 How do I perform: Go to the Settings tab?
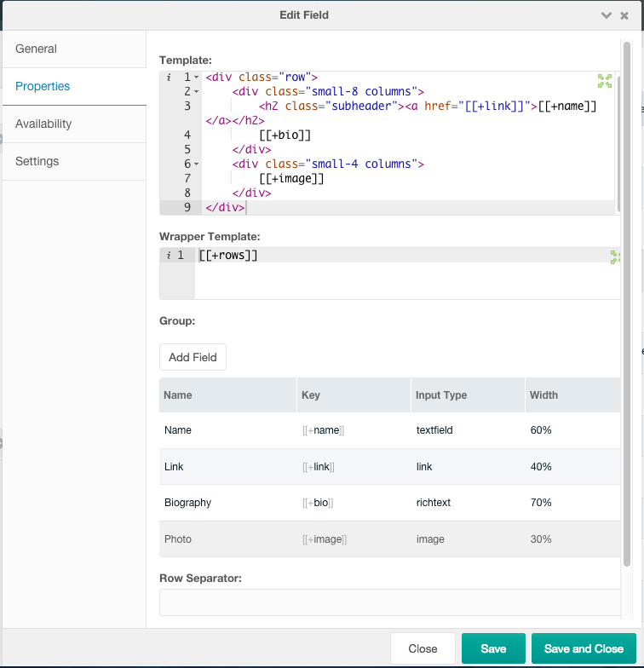(x=74, y=162)
